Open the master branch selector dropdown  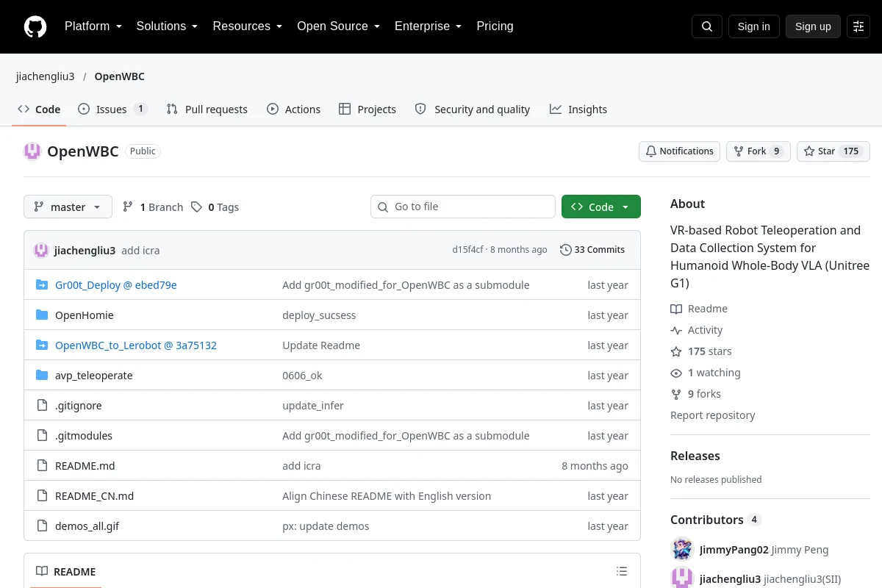point(68,207)
